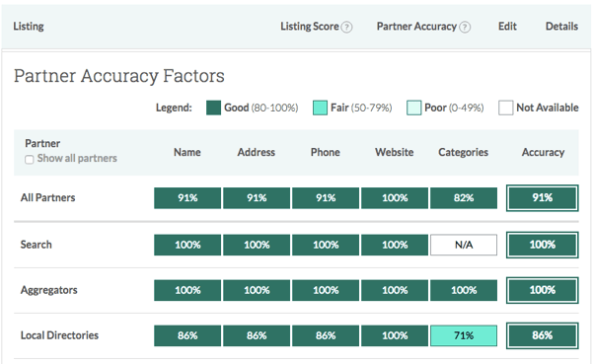The image size is (592, 364).
Task: Click Search row Phone 100% cell
Action: [326, 245]
